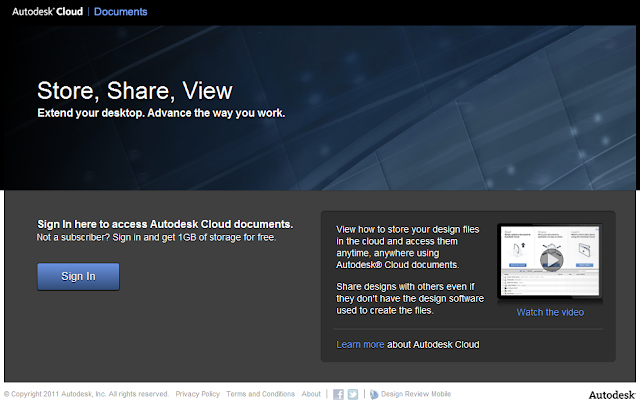Click 'Sign in here to access' heading
This screenshot has height=405, width=640.
click(165, 224)
